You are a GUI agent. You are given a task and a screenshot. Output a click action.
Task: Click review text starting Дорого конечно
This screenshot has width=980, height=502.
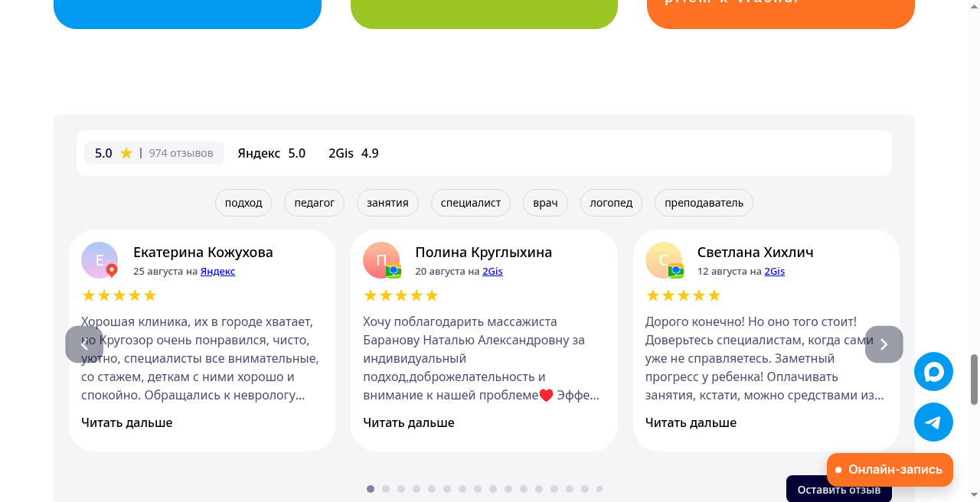point(765,358)
